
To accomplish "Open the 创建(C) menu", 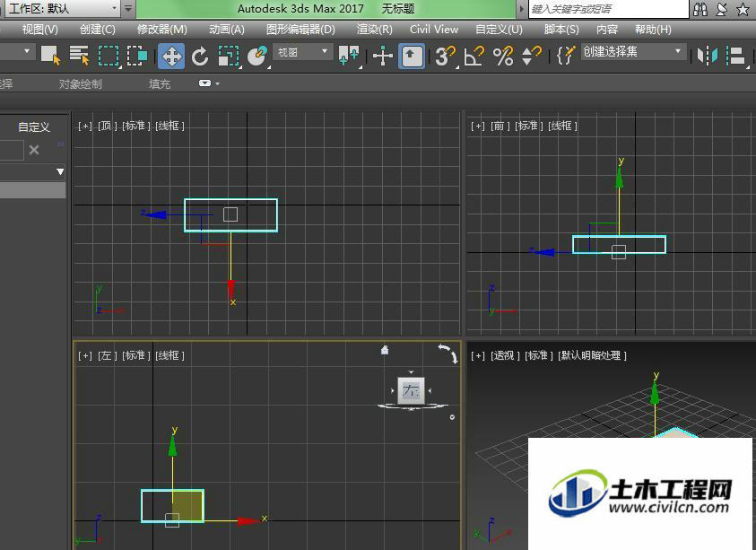I will coord(98,30).
